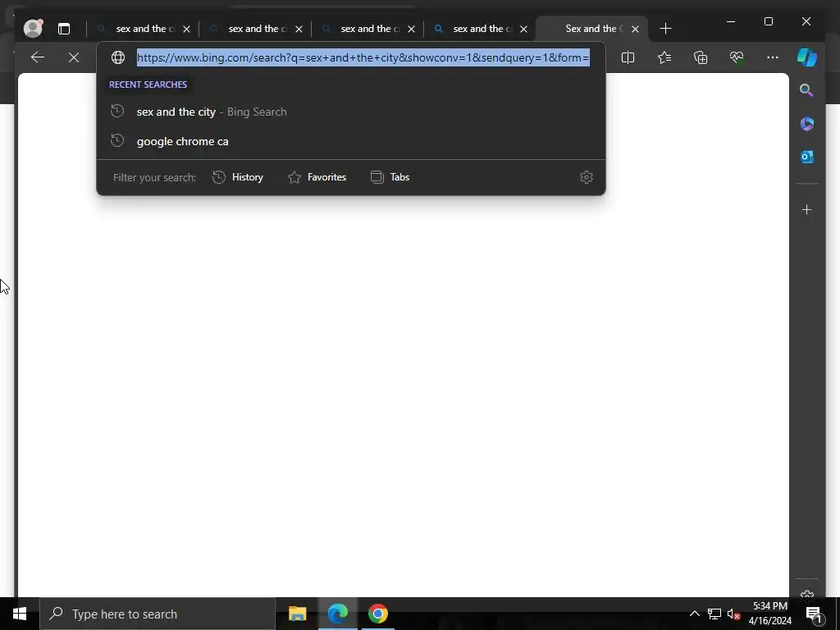Screen dimensions: 840x630
Task: Select recent search 'google chrome ca'
Action: click(351, 141)
